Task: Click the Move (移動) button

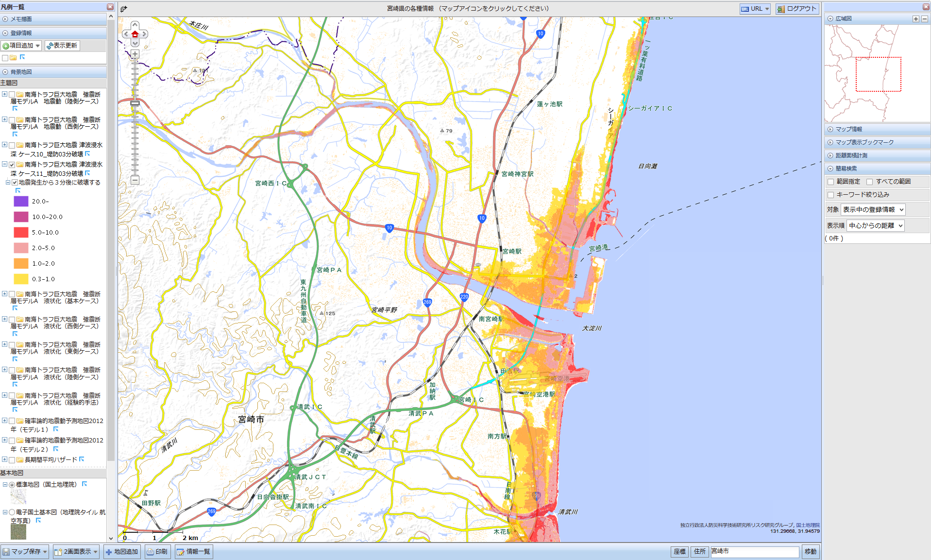Action: click(x=811, y=552)
